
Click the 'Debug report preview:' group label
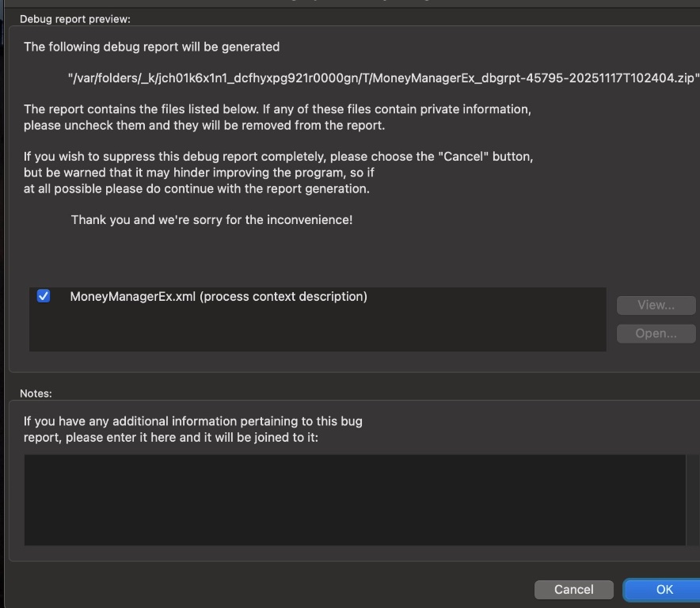(x=75, y=19)
